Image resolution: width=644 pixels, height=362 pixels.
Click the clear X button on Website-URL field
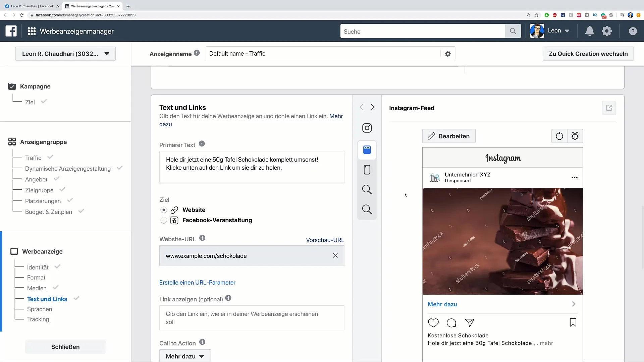click(x=335, y=255)
